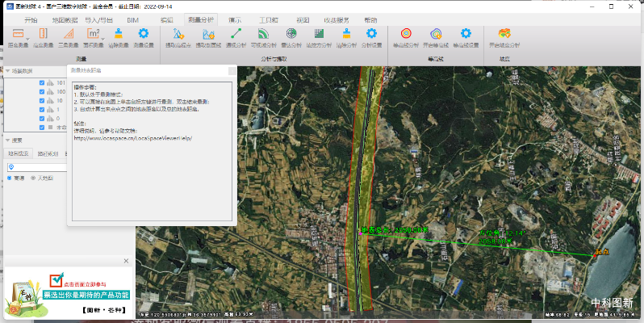
Task: Collapse the scene data (场景数据) panel
Action: click(6, 72)
